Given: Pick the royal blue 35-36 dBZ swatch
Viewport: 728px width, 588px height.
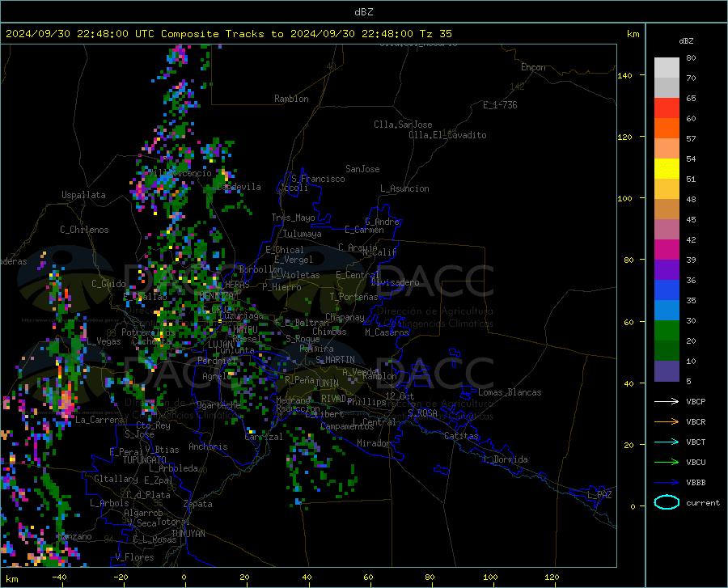Looking at the screenshot, I should point(667,290).
